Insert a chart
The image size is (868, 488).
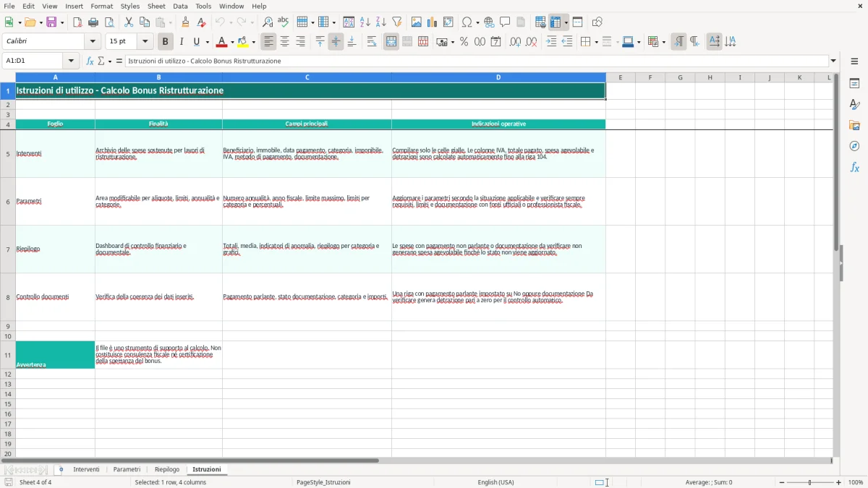(x=433, y=22)
